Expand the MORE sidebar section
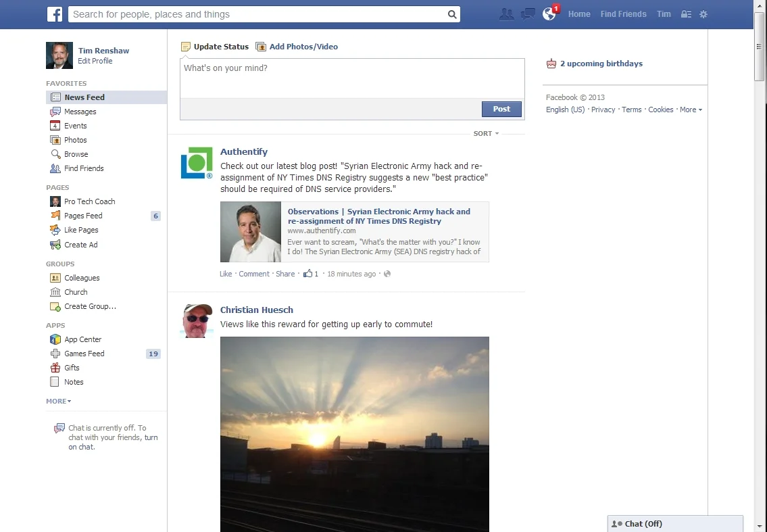The image size is (767, 532). (59, 402)
